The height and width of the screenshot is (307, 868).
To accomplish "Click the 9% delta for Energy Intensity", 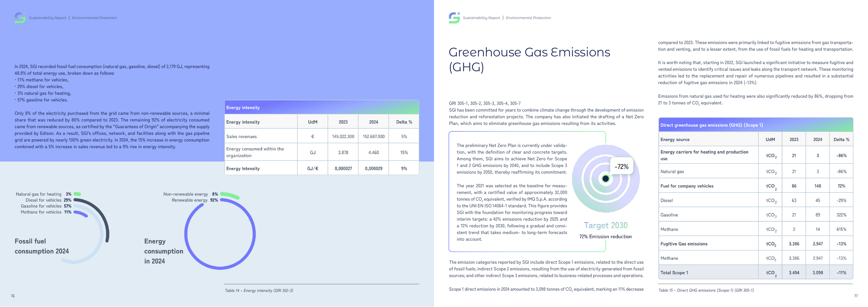I will pyautogui.click(x=404, y=168).
